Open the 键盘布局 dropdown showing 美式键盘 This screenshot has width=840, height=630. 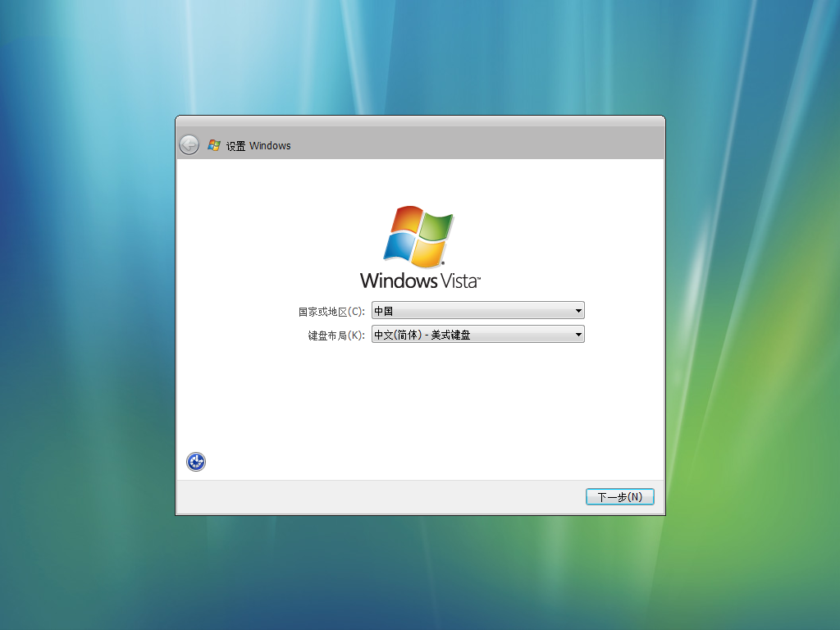pos(478,335)
